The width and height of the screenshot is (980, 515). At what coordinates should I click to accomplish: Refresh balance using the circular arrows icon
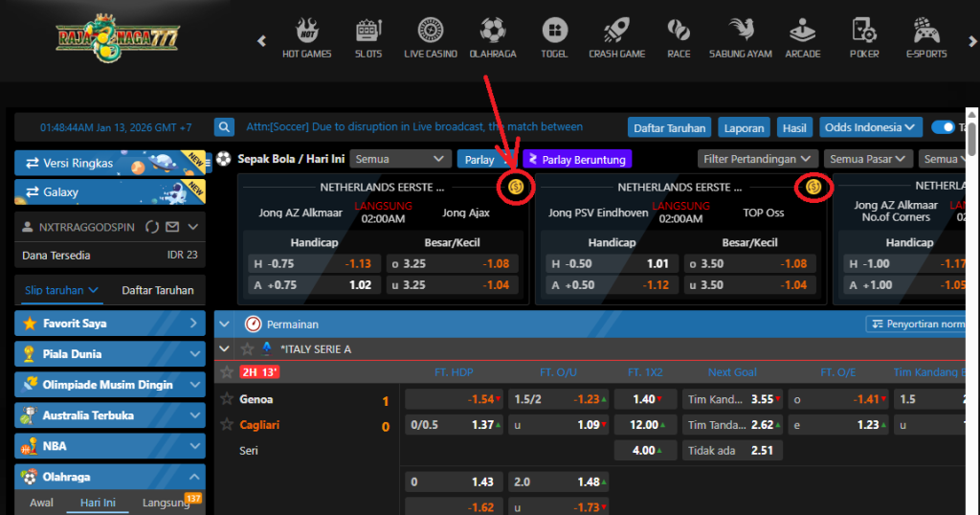point(151,227)
